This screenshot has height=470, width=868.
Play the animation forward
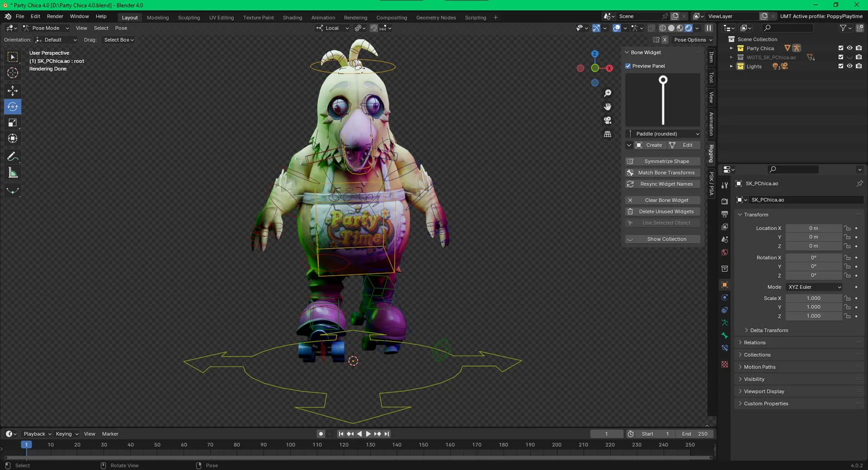tap(368, 434)
